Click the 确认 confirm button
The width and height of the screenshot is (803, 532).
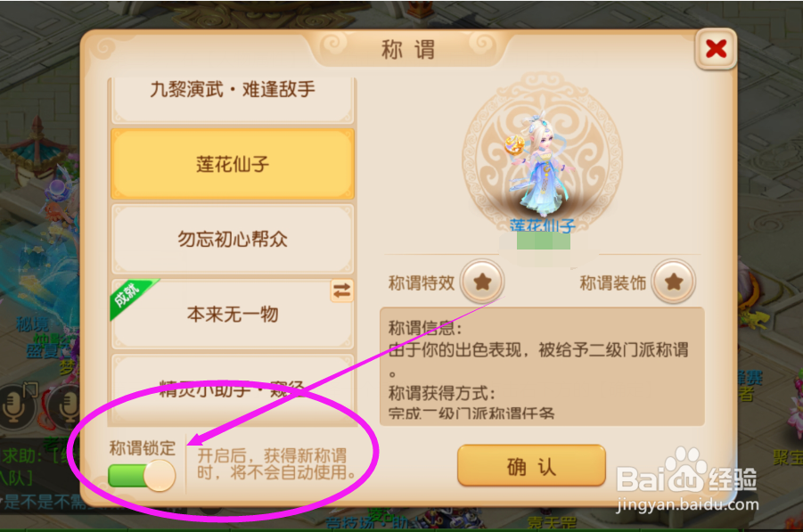(x=531, y=465)
